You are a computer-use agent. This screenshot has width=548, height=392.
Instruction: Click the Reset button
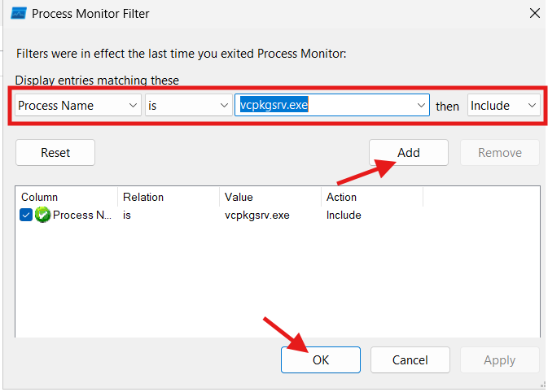click(x=55, y=153)
